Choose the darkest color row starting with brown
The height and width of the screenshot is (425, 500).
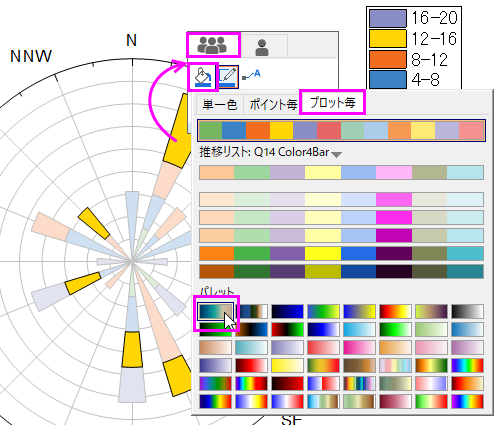[341, 272]
